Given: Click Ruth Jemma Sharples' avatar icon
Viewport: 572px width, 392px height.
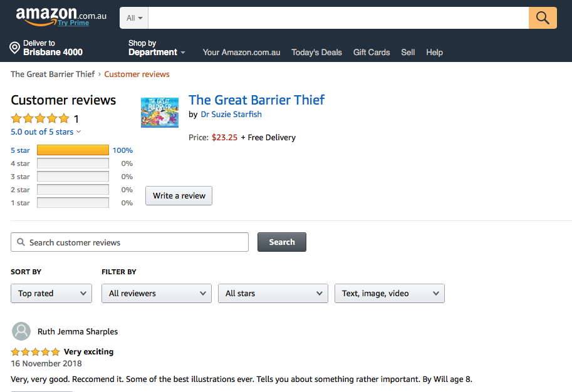Looking at the screenshot, I should tap(21, 331).
